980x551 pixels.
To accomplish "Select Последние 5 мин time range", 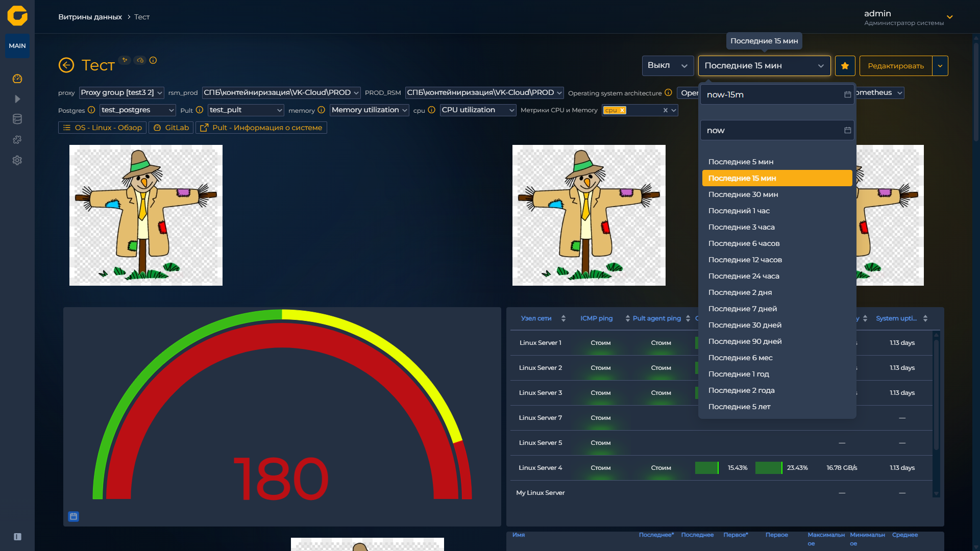I will [777, 162].
